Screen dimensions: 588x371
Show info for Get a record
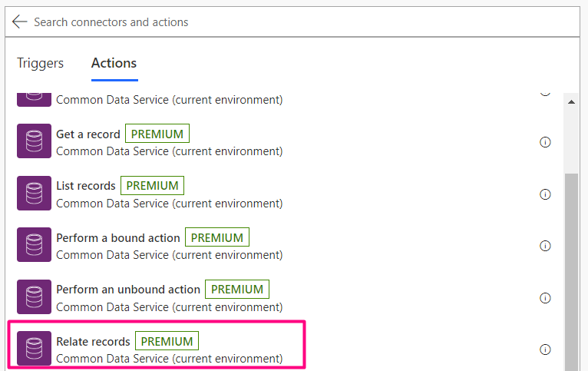point(545,142)
